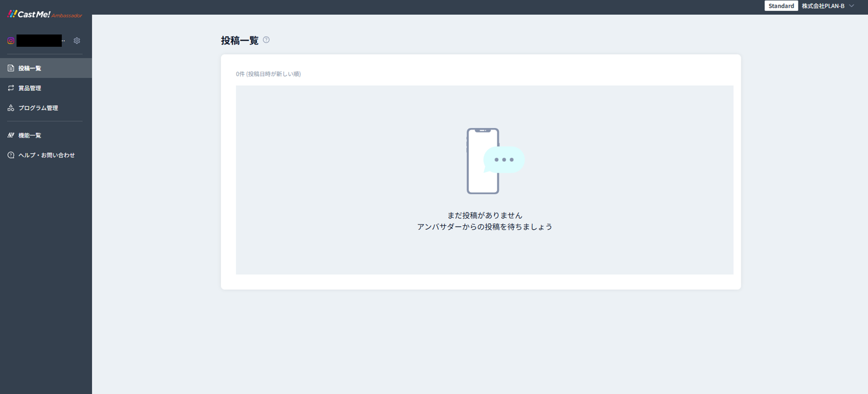The height and width of the screenshot is (394, 868).
Task: Expand the chevron arrow beside 株式会社PLAN-B
Action: 852,6
